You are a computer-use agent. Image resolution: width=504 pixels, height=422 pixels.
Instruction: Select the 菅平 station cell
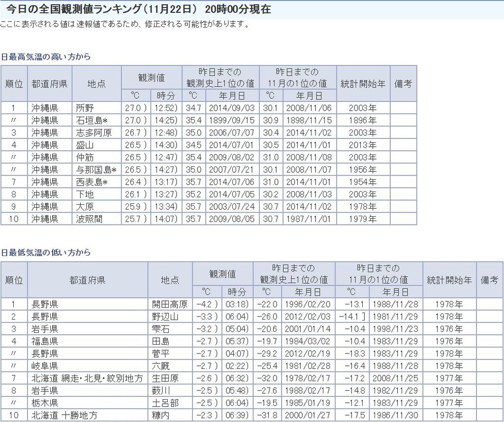pyautogui.click(x=170, y=354)
